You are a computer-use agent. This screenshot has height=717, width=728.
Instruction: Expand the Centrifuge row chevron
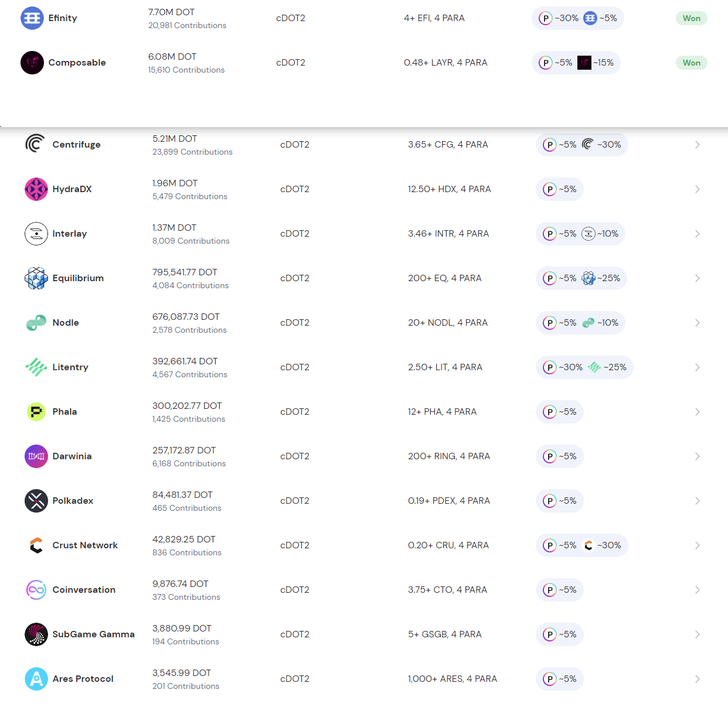697,145
